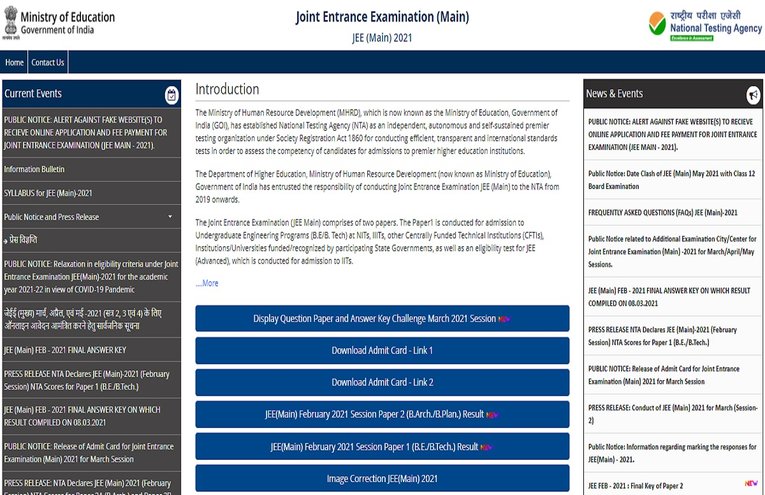Viewport: 765px width, 495px height.
Task: Click Download Admit Card - Link 2
Action: (x=382, y=383)
